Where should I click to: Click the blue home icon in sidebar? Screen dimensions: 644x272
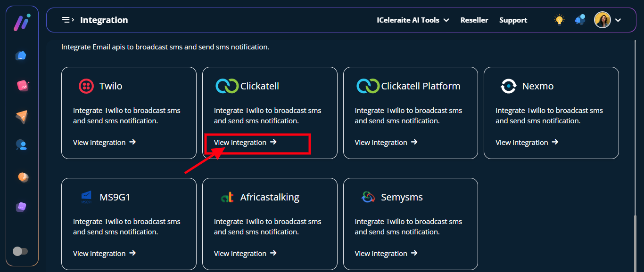click(x=21, y=56)
